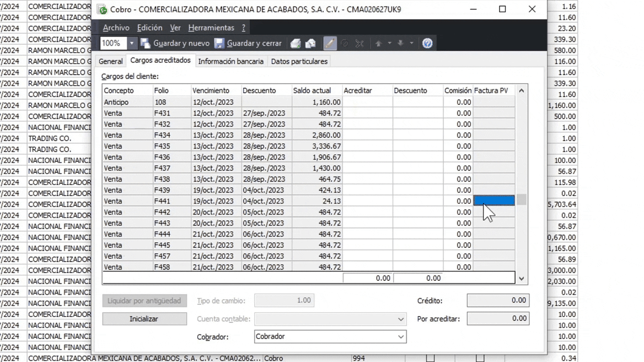The height and width of the screenshot is (362, 644).
Task: Click the charges table scroll down arrow
Action: click(x=521, y=278)
